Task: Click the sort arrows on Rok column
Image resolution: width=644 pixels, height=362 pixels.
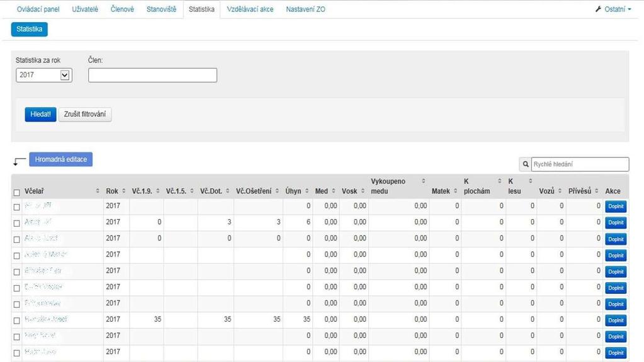Action: (x=123, y=191)
